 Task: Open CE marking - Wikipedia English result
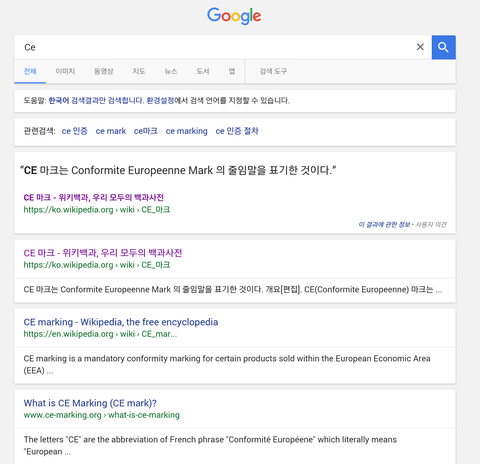point(121,322)
